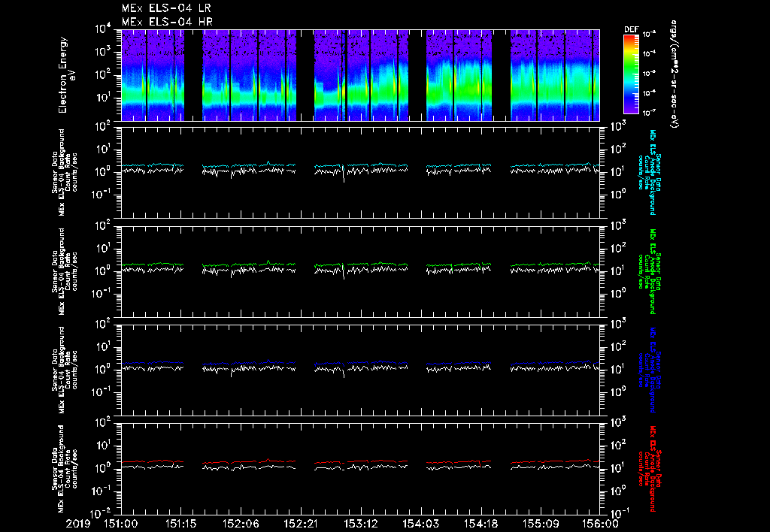This screenshot has width=770, height=532.
Task: Click the cyan right-side axis label
Action: (x=649, y=172)
